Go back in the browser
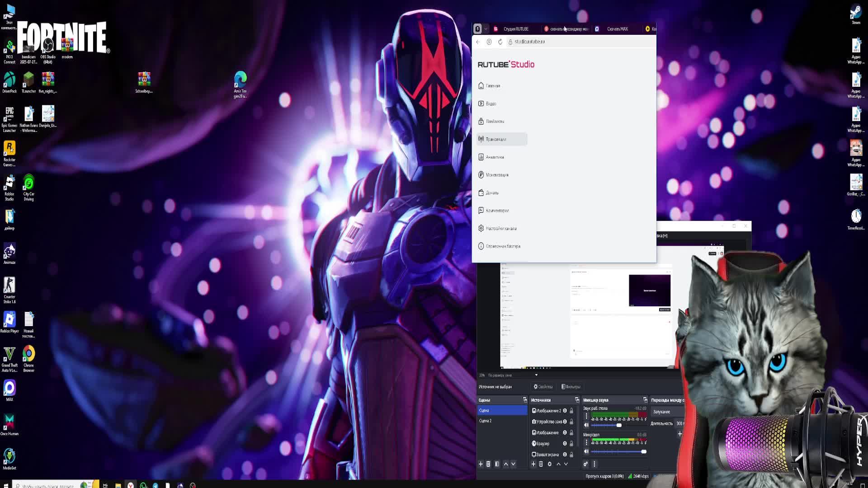The width and height of the screenshot is (868, 488). pyautogui.click(x=478, y=42)
